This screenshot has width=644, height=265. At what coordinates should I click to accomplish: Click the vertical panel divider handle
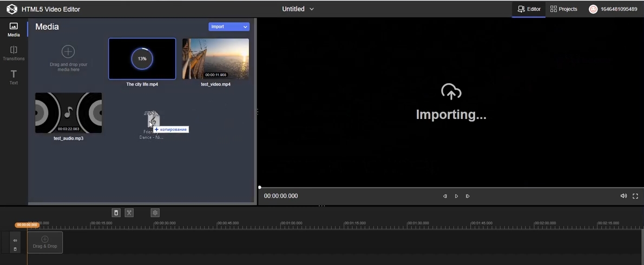[258, 111]
